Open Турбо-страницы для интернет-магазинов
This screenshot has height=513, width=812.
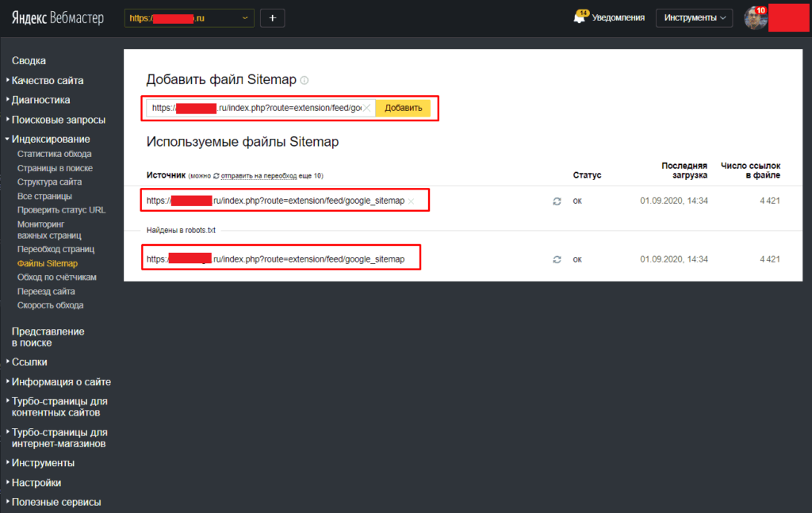click(59, 437)
